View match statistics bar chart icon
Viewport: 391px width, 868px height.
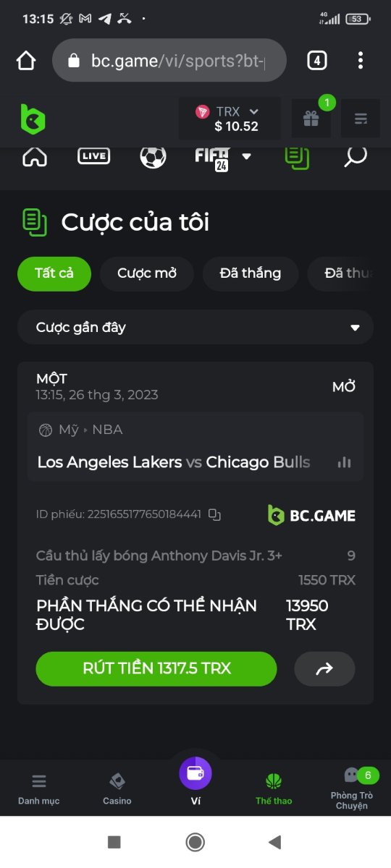[x=344, y=462]
